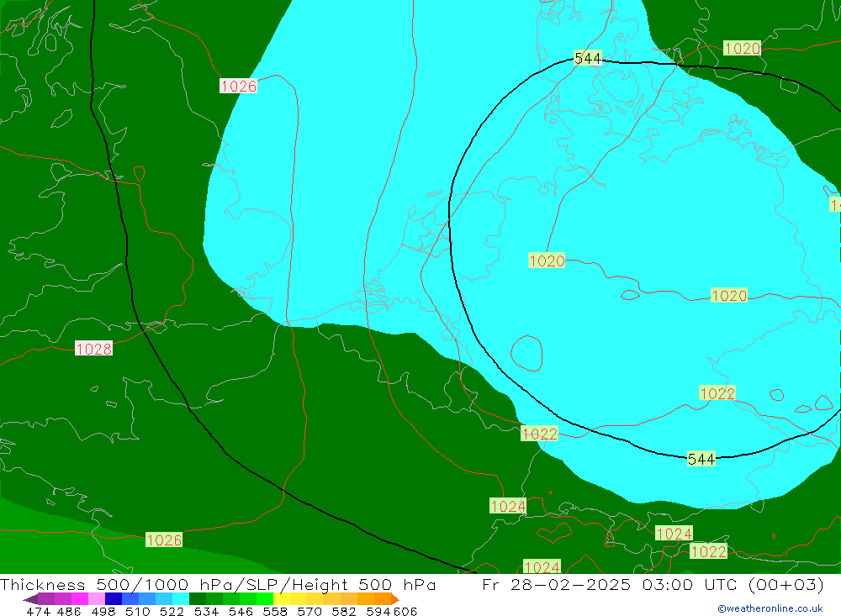Click the weatheronline.co.uk copyright link
841x616 pixels.
[x=770, y=608]
